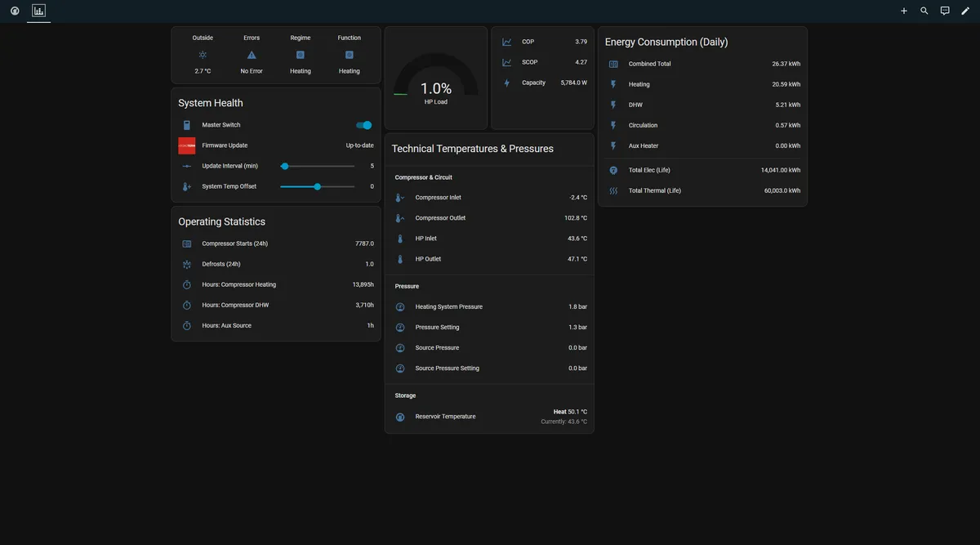Screen dimensions: 980x545
Task: Click the pencil edit dashboard icon
Action: 965,11
